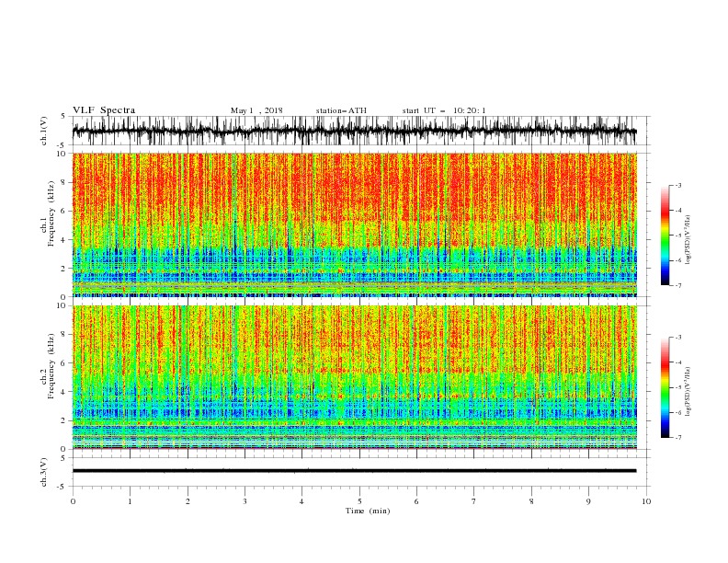Click the "6" frequency tick of ch.2 spectrogram
Viewport: 728px width, 563px height.
(x=64, y=363)
